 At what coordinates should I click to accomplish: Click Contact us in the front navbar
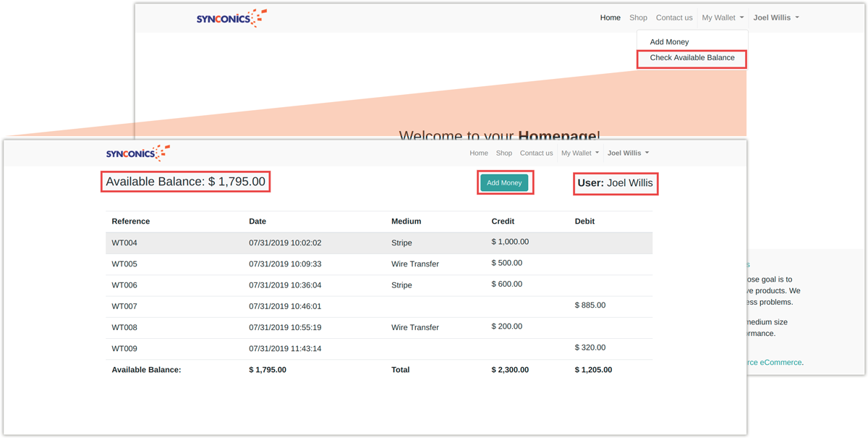536,153
